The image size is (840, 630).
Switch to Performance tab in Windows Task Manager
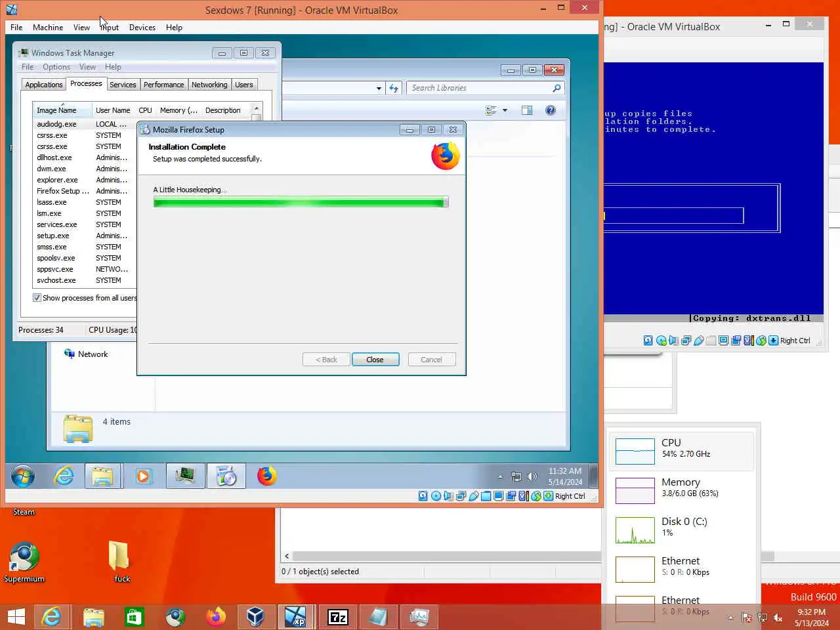pos(163,85)
